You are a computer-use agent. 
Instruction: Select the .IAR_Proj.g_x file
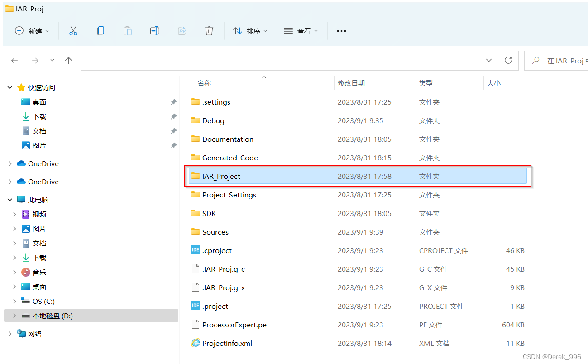point(224,287)
